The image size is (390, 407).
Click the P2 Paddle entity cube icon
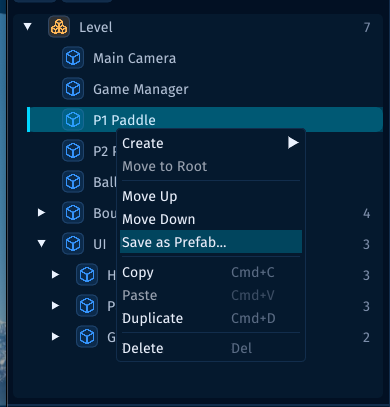coord(73,151)
